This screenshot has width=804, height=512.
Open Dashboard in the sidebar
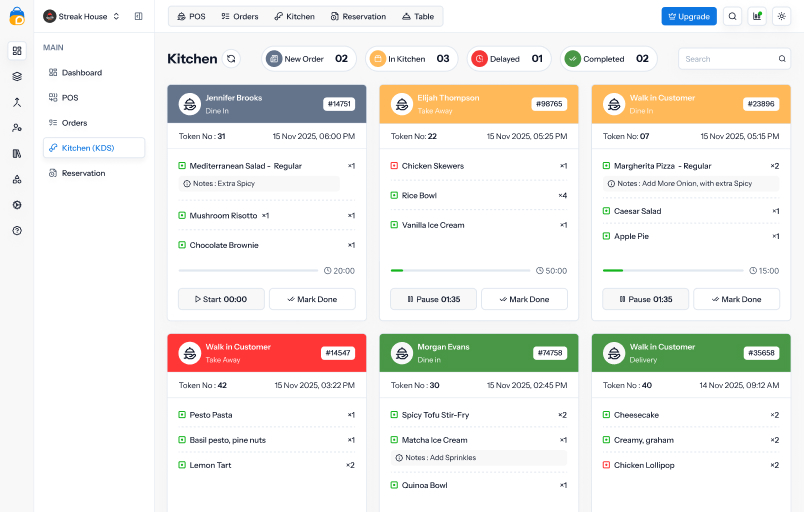[x=81, y=73]
